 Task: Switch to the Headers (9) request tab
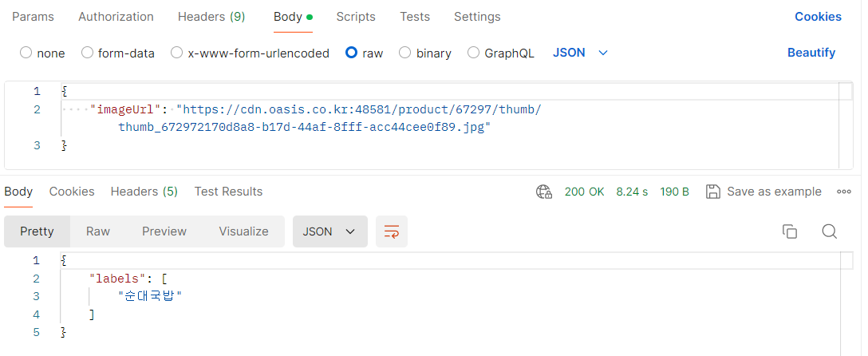[211, 17]
